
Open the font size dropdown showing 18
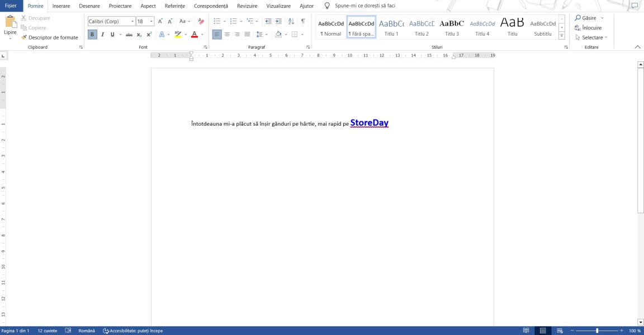click(x=151, y=21)
